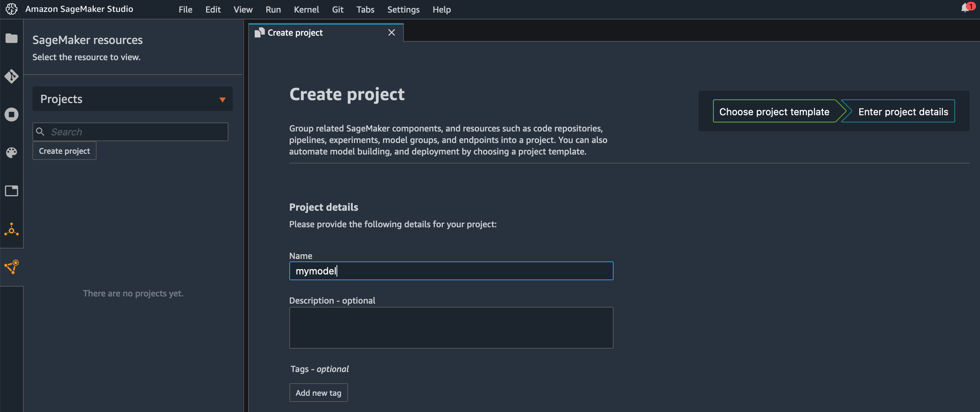Open the commands palette icon
Viewport: 980px width, 412px height.
coord(12,153)
